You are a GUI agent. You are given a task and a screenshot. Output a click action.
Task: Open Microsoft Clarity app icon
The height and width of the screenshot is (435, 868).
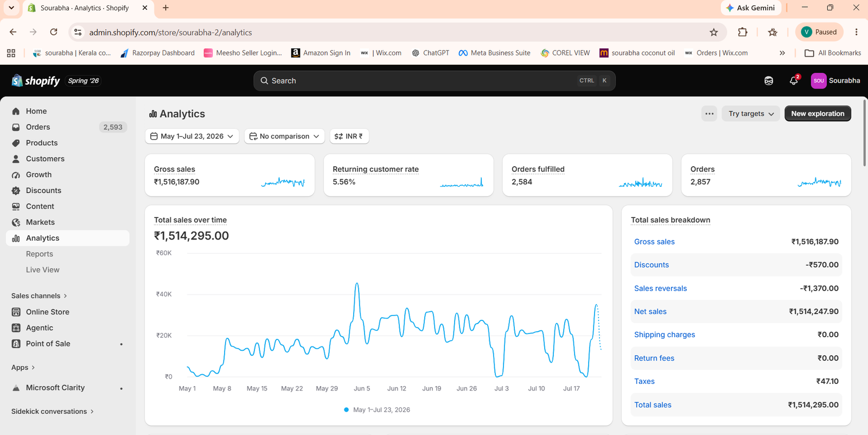(x=16, y=388)
